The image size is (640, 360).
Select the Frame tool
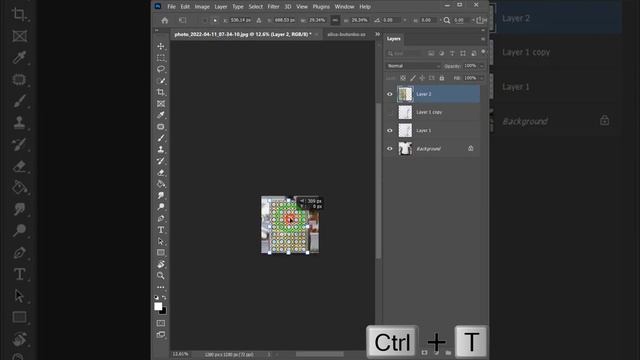click(x=161, y=104)
